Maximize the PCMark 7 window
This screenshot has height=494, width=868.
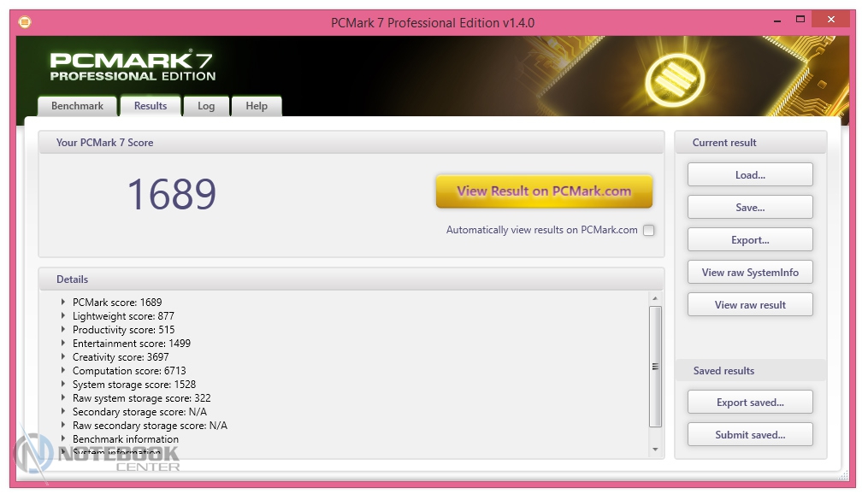click(x=800, y=20)
